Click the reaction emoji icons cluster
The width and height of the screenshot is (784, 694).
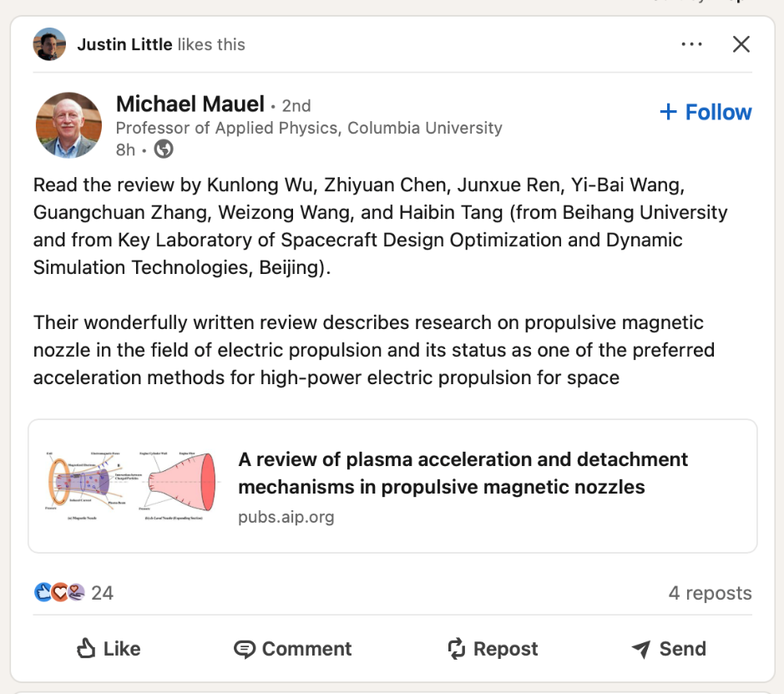tap(59, 593)
